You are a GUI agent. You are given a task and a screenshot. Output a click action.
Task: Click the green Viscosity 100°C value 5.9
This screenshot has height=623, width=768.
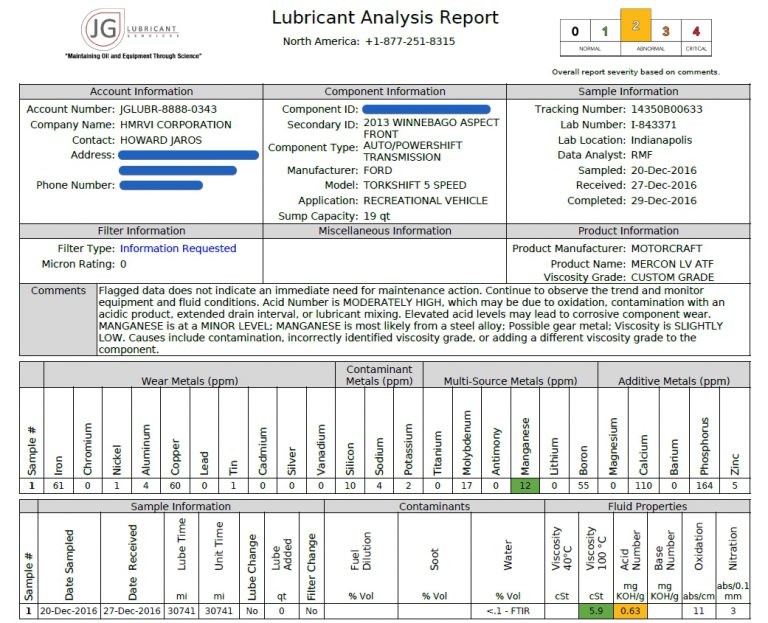point(596,610)
